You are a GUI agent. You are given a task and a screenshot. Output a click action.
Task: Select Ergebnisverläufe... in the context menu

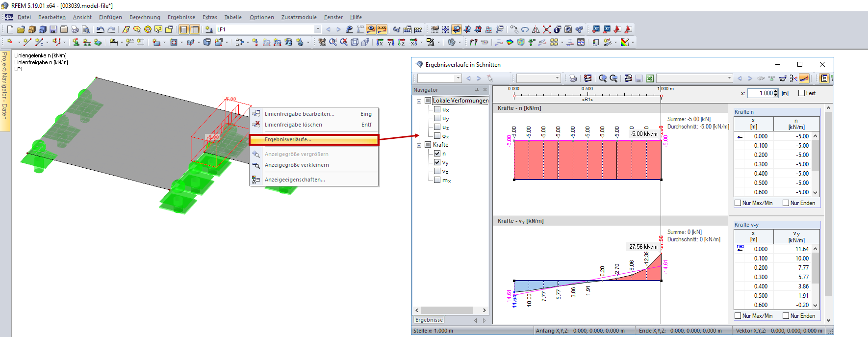pyautogui.click(x=314, y=140)
